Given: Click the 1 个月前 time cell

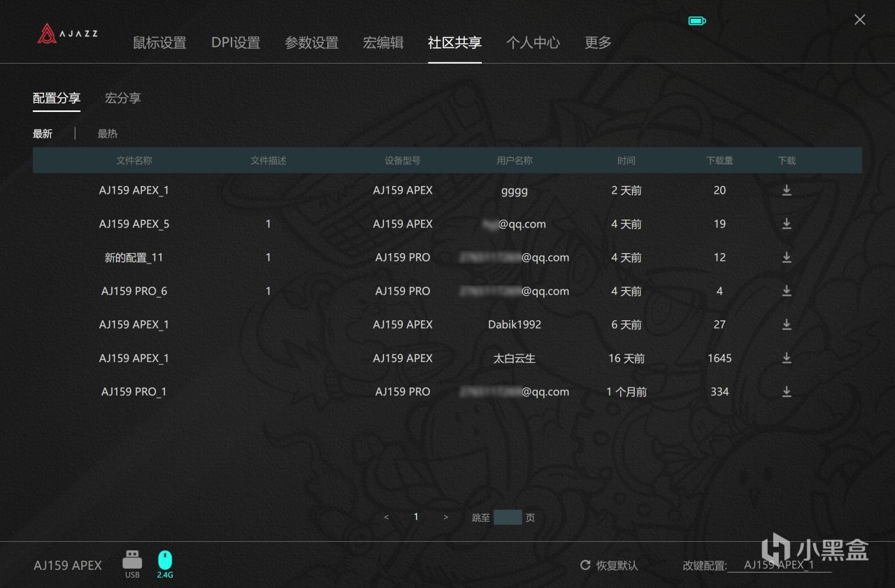Looking at the screenshot, I should tap(626, 392).
